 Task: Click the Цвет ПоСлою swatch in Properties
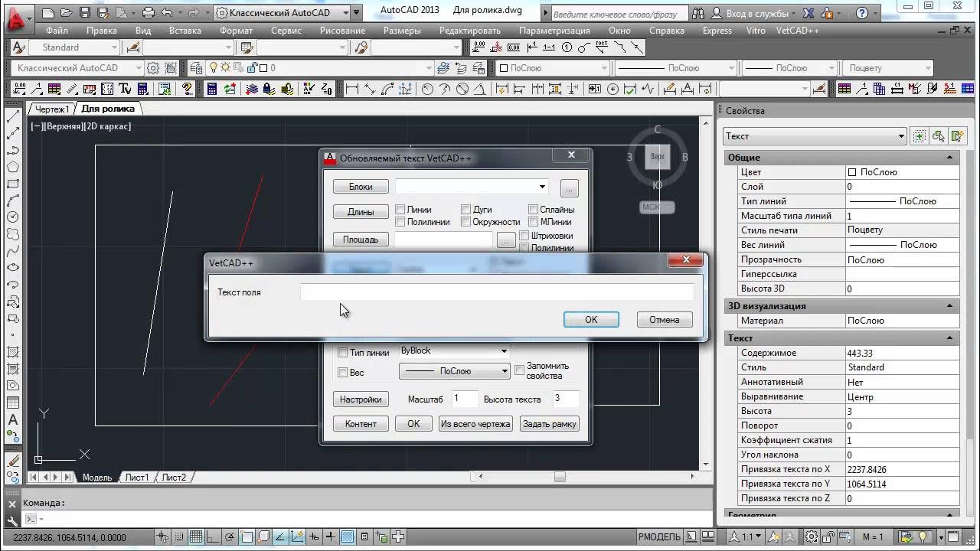click(x=852, y=172)
